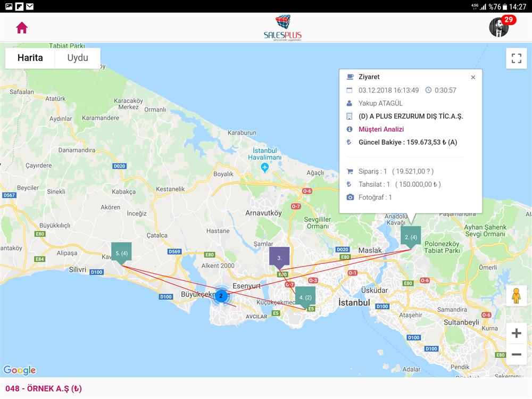Screen dimensions: 532x399
Task: Click the Karaburun map label
Action: point(242,132)
